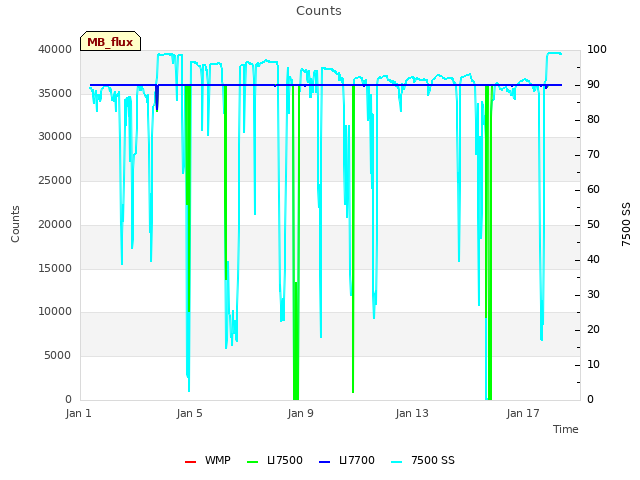
Task: Click the 35000 left axis tick label
Action: point(55,93)
